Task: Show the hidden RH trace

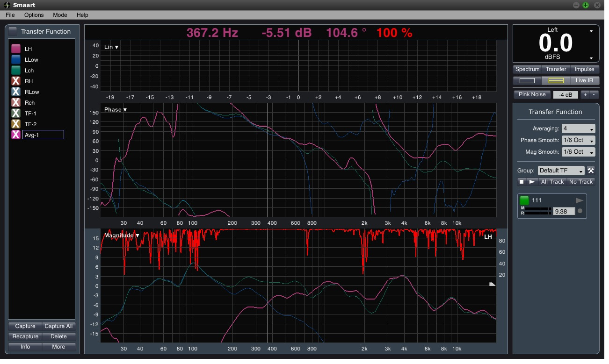Action: click(16, 81)
